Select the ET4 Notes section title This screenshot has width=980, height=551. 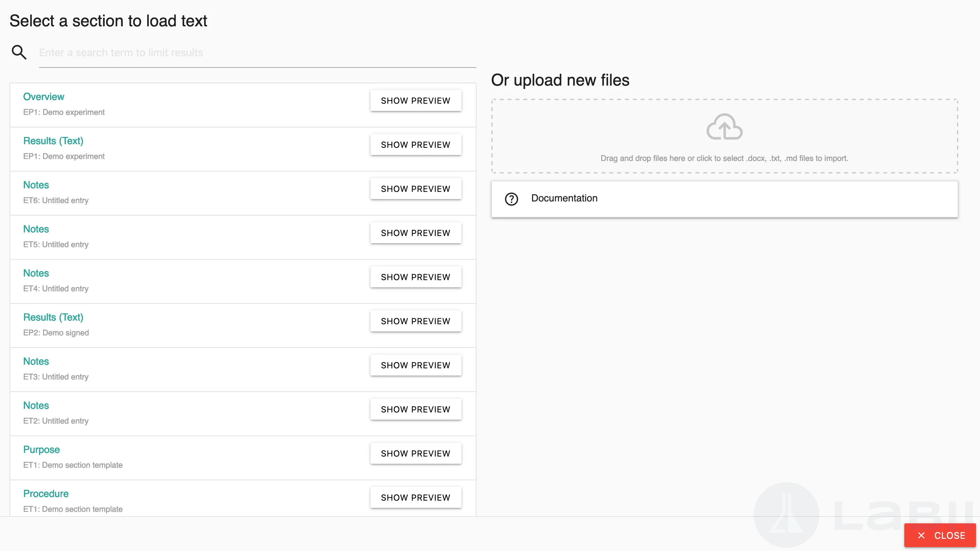point(36,273)
